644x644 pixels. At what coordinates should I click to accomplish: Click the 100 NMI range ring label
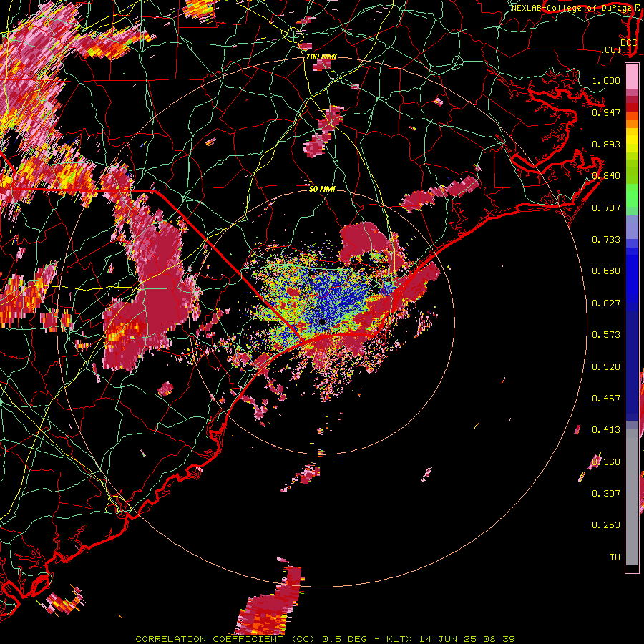click(x=321, y=57)
